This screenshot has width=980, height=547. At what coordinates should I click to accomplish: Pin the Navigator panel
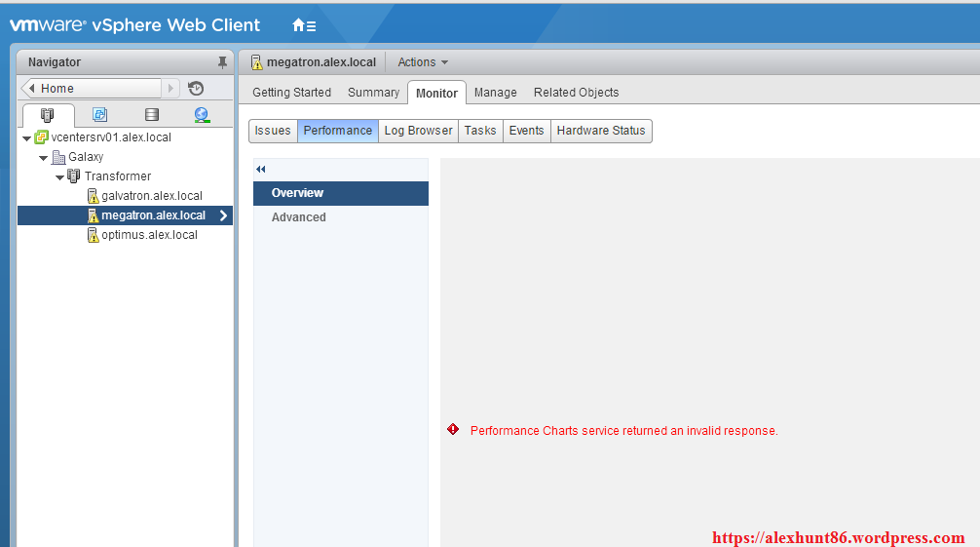(x=222, y=62)
